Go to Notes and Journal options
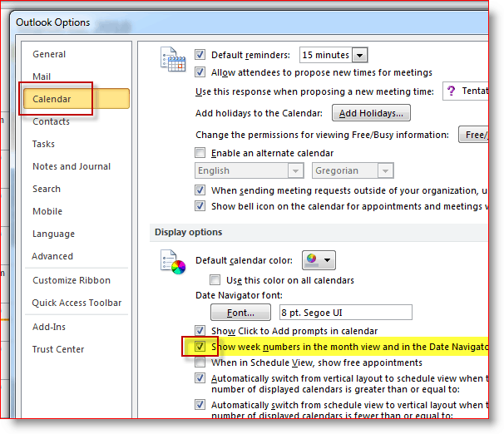Image resolution: width=504 pixels, height=434 pixels. click(72, 166)
